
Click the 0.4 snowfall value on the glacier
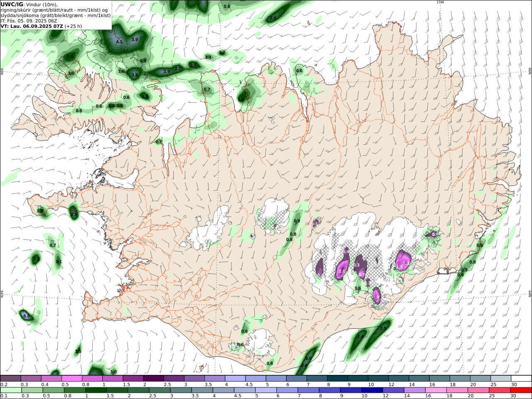click(x=346, y=252)
